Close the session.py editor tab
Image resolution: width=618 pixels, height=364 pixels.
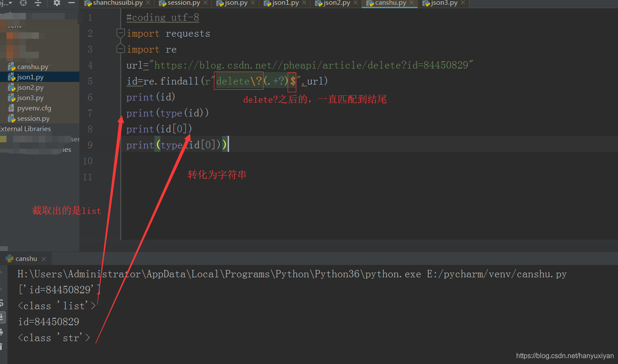(x=205, y=3)
